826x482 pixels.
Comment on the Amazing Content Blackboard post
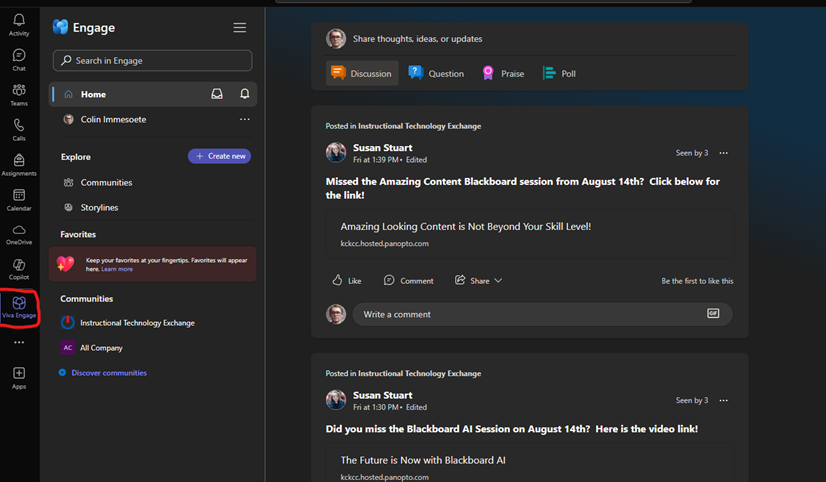[x=408, y=280]
